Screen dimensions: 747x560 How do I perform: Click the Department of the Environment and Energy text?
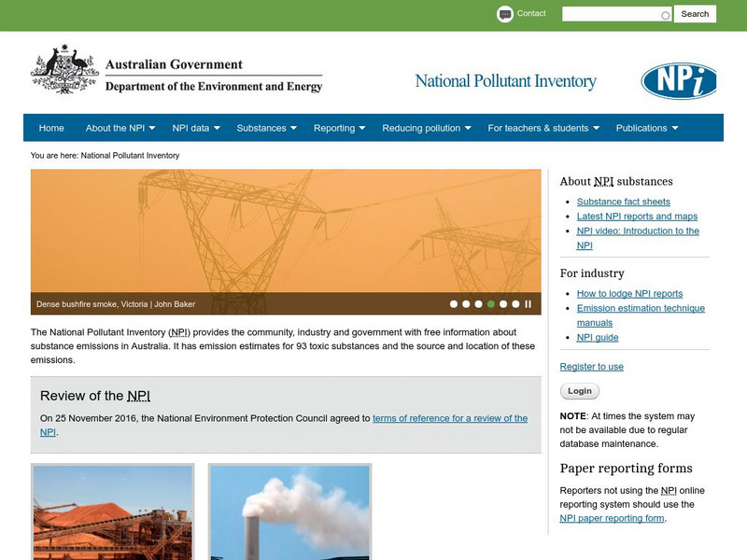pyautogui.click(x=214, y=86)
